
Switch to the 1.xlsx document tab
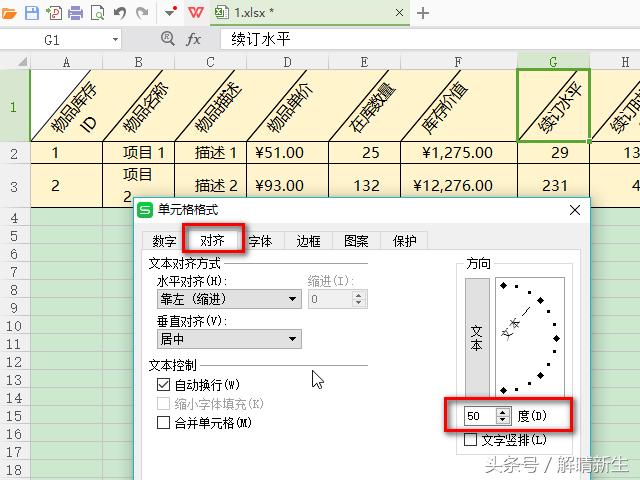coord(309,13)
